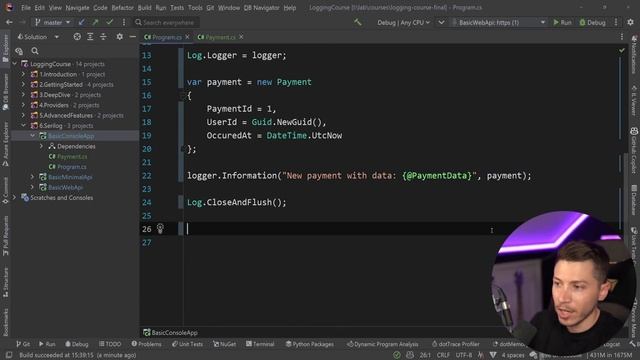The height and width of the screenshot is (360, 640).
Task: Open the Git menu
Action: 210,8
